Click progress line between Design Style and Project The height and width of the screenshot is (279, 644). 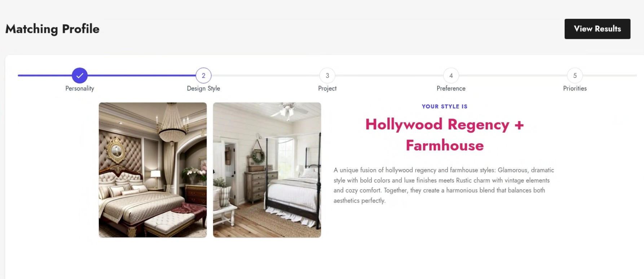[x=265, y=75]
